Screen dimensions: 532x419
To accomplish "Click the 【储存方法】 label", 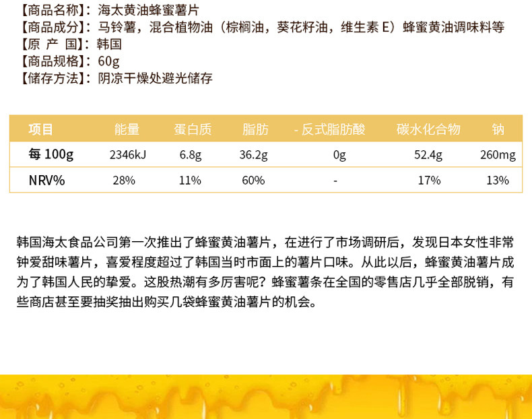I will click(52, 78).
